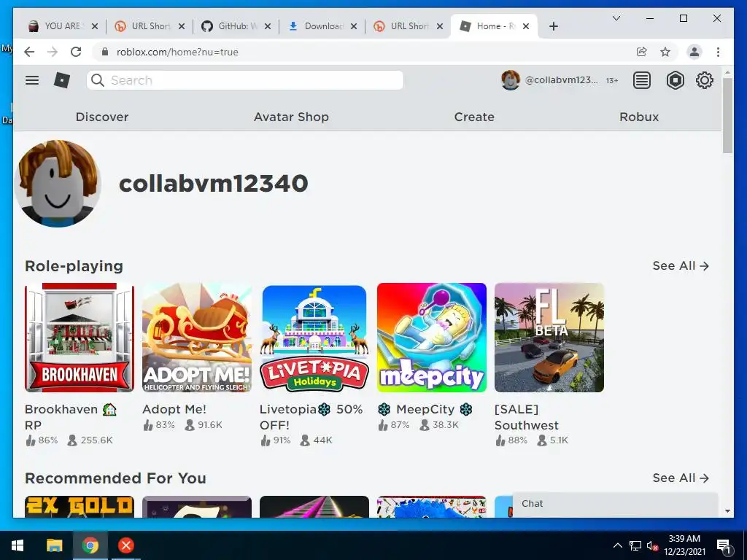Close the Download tab
This screenshot has height=560, width=747.
(x=354, y=26)
